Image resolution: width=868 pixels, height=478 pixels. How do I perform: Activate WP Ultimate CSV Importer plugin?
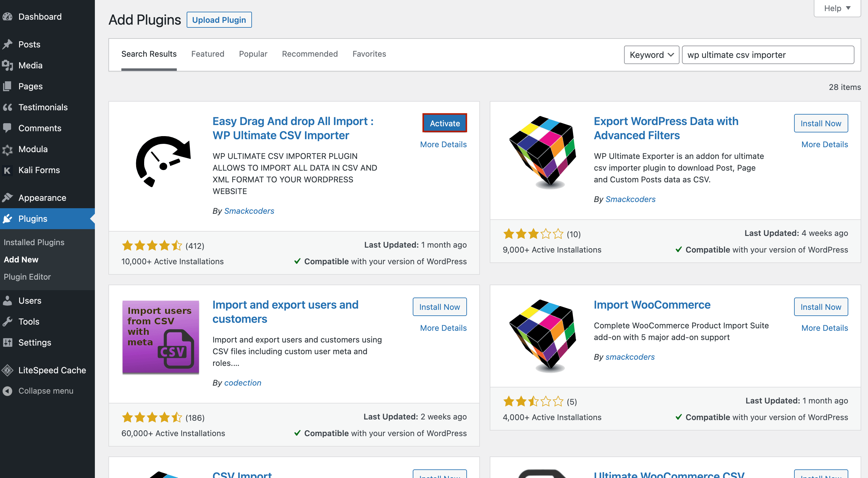(444, 123)
